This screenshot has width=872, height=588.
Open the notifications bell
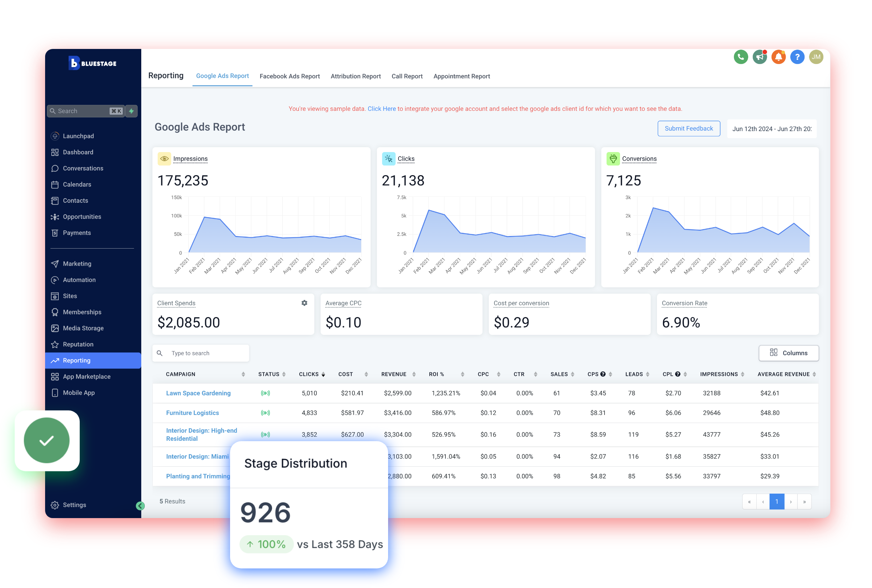click(x=779, y=57)
